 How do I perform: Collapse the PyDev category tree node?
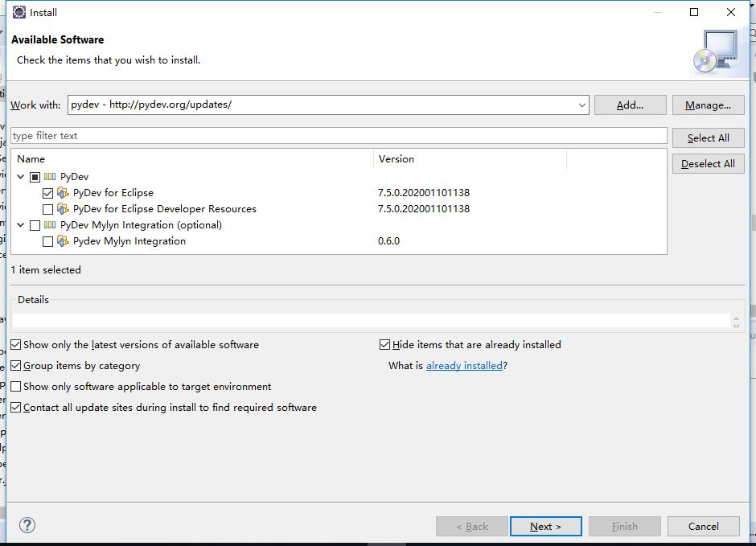(x=21, y=177)
